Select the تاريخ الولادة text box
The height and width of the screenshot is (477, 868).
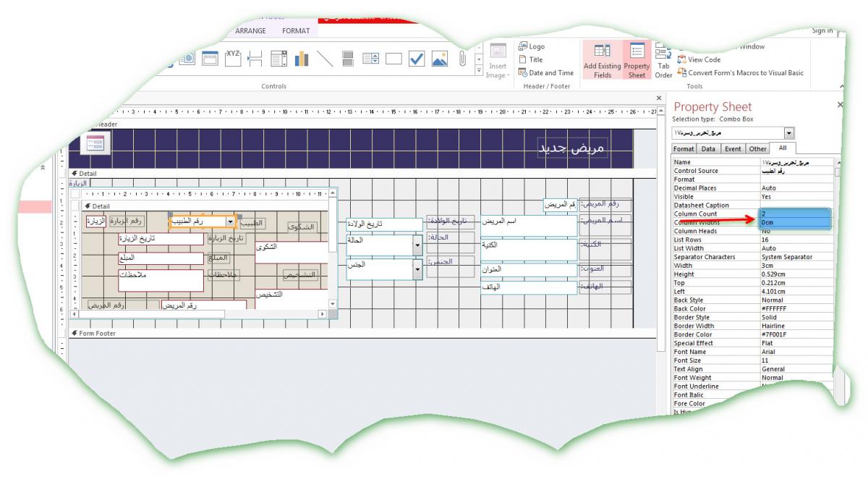tap(384, 224)
